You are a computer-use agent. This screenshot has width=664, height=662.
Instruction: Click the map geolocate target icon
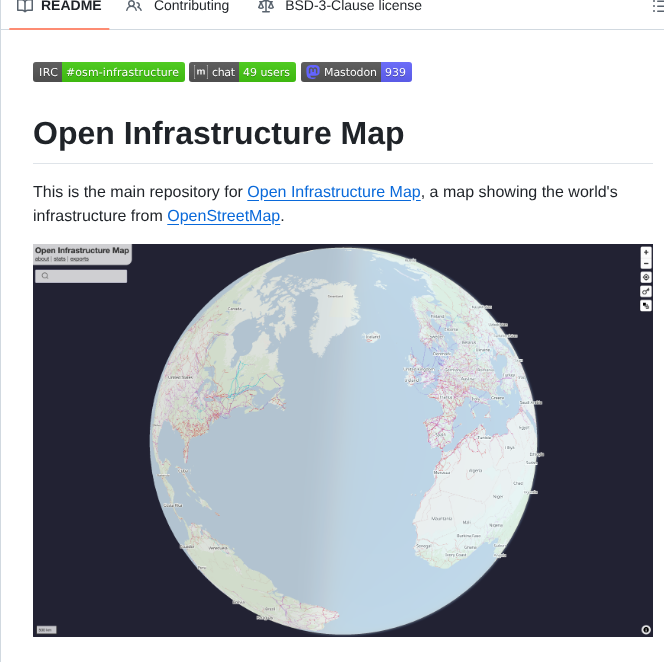tap(646, 277)
